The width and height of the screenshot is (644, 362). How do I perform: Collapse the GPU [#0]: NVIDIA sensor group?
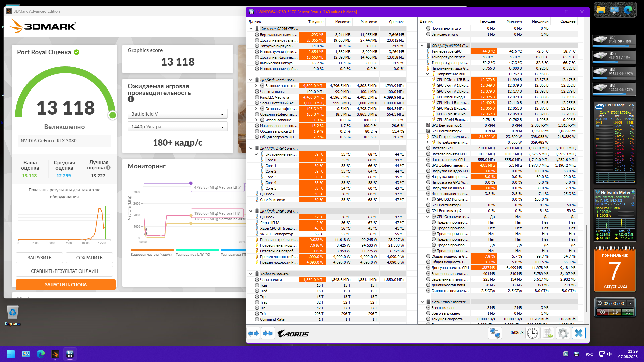pyautogui.click(x=422, y=46)
